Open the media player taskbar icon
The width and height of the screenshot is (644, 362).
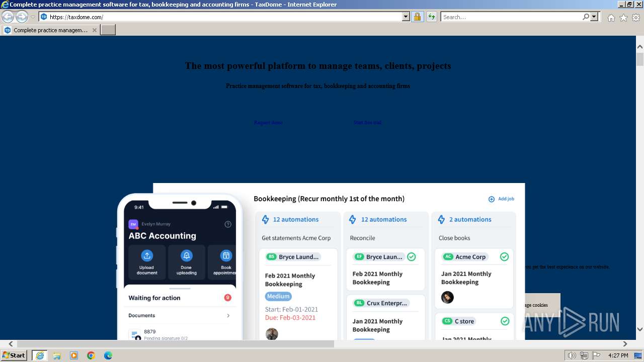click(74, 355)
